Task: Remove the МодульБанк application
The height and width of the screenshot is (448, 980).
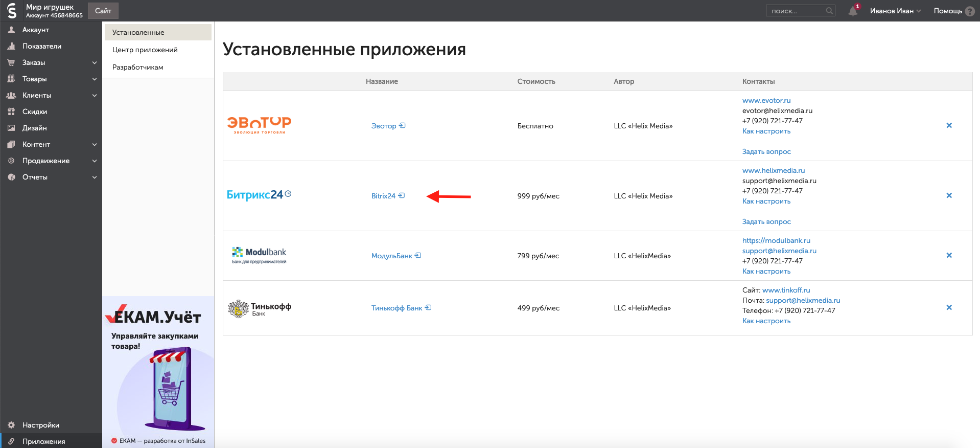Action: click(949, 255)
